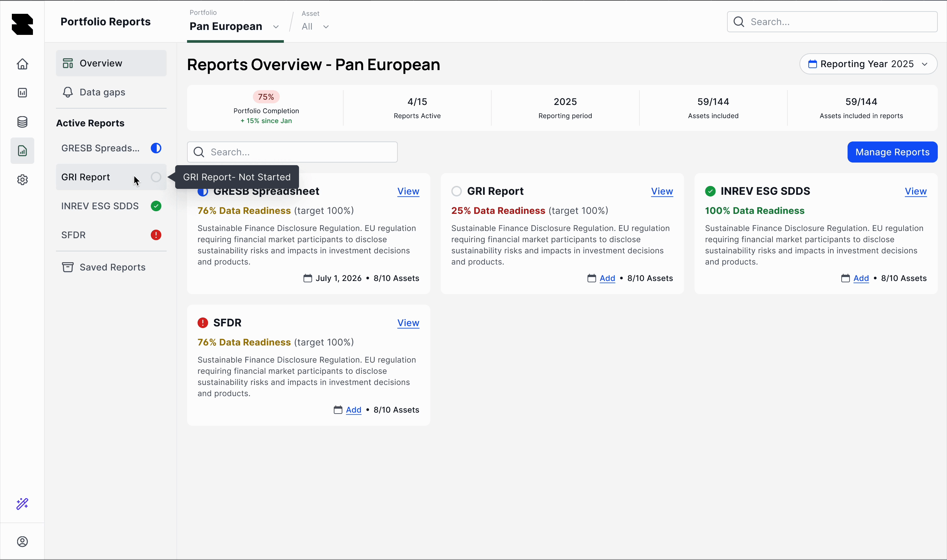Click the GRI Report empty status circle in the sidebar
Image resolution: width=947 pixels, height=560 pixels.
156,177
